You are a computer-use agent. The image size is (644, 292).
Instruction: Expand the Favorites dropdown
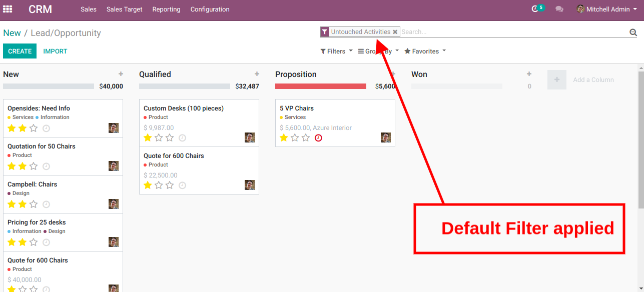(425, 51)
